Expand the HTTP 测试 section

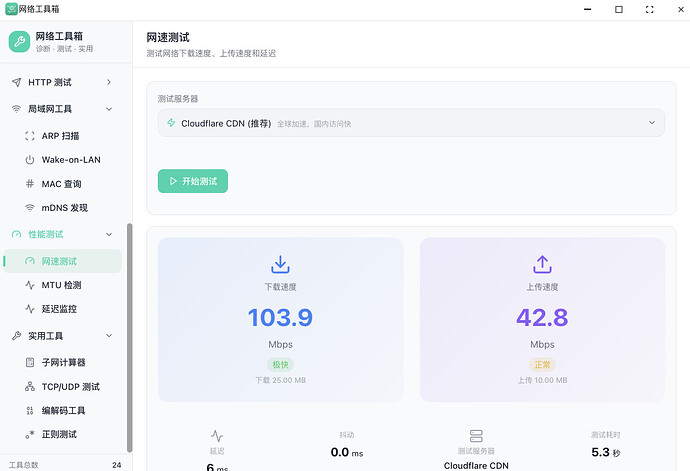point(108,82)
